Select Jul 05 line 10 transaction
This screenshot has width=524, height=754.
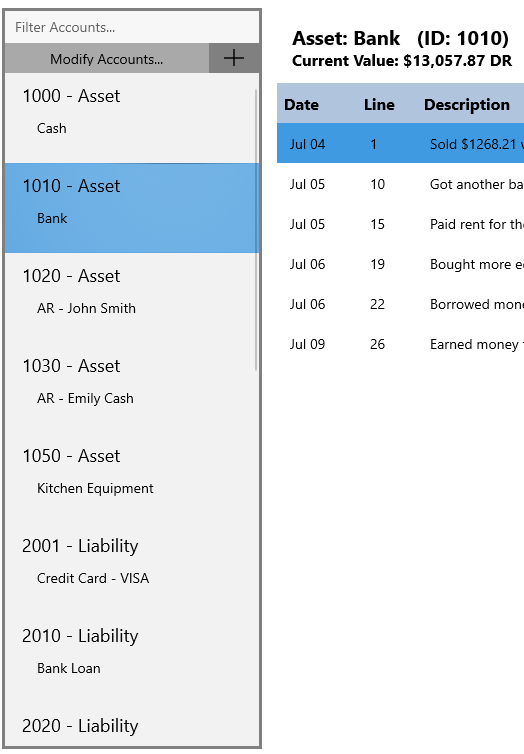pyautogui.click(x=400, y=184)
